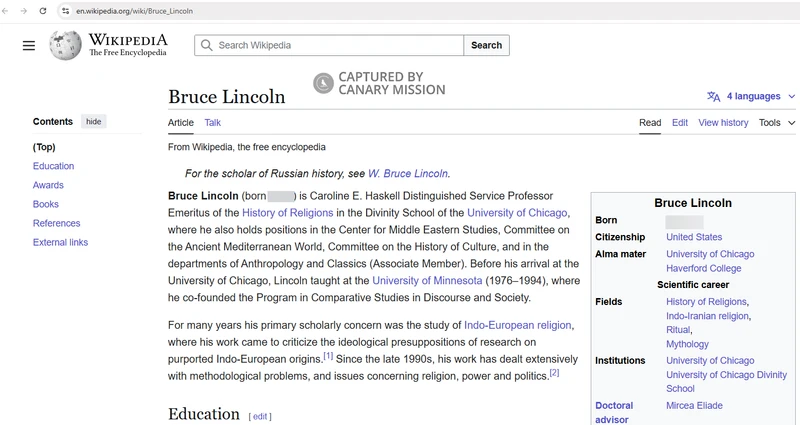Open University of Chicago Divinity School link
This screenshot has height=425, width=800.
(x=726, y=382)
